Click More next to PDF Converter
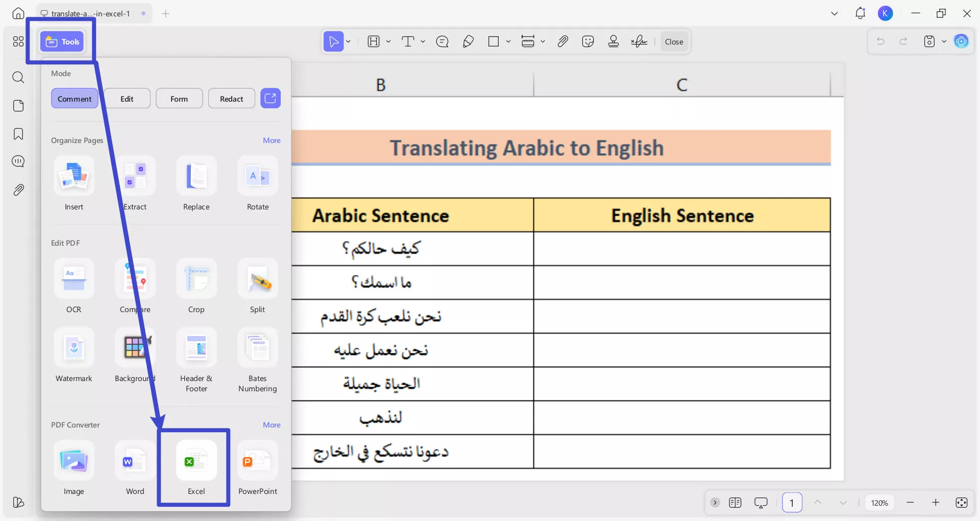The image size is (980, 521). [x=272, y=424]
